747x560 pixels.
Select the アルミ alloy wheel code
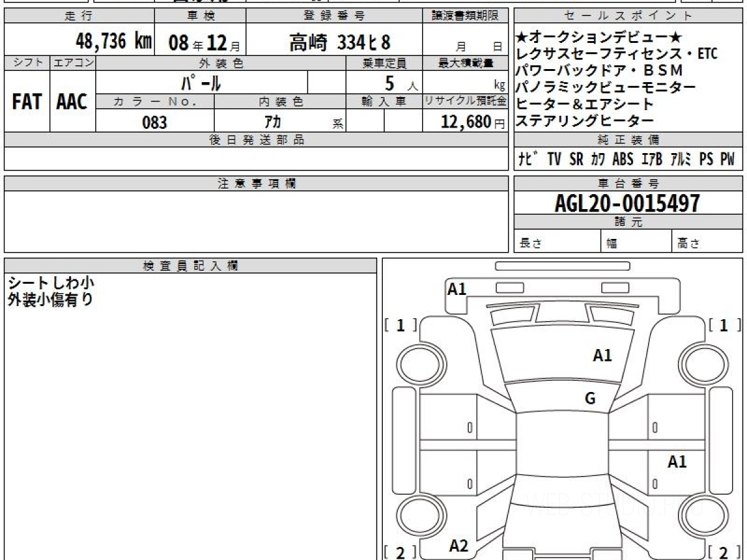[x=681, y=159]
